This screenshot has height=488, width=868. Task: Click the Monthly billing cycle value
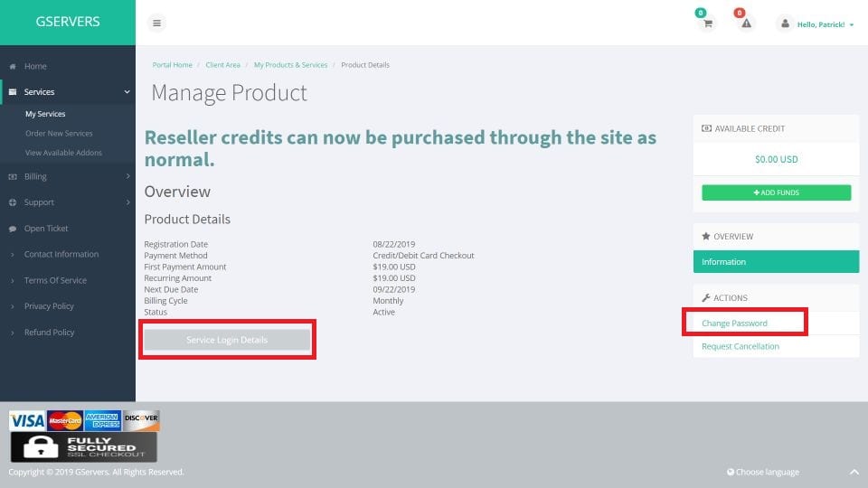point(388,301)
